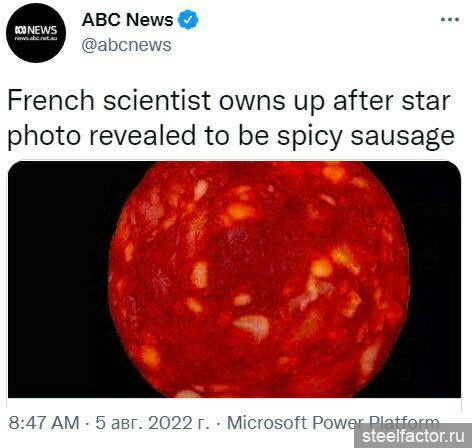Screen dimensions: 472x448
Task: Open the ABC News profile avatar
Action: pyautogui.click(x=36, y=33)
